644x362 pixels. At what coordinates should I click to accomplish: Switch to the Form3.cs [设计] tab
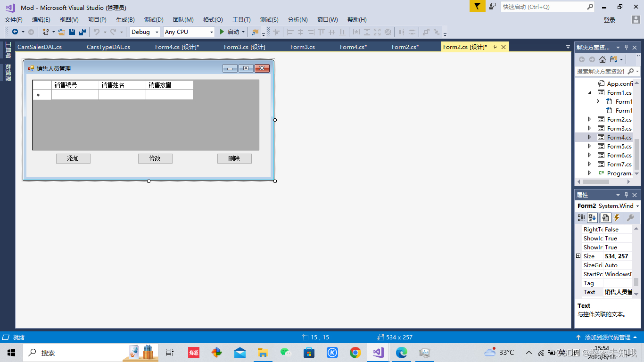(244, 47)
